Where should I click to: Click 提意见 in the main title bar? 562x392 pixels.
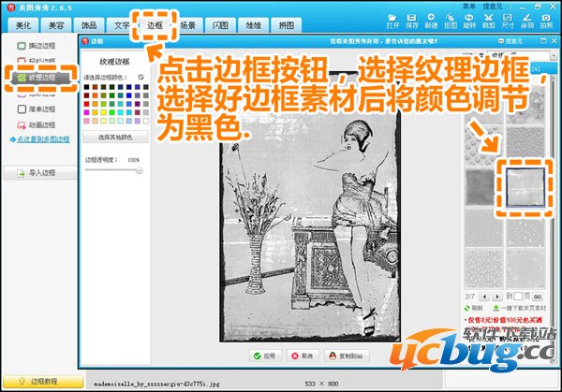(493, 7)
